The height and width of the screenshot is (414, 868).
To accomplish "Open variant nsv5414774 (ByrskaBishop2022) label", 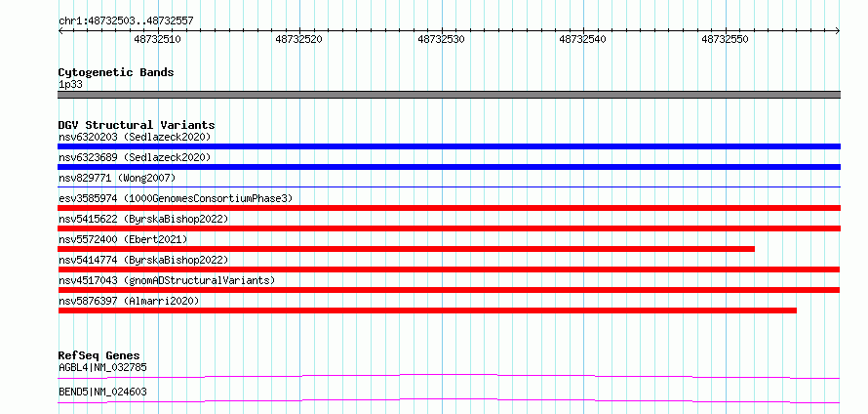I will 143,260.
